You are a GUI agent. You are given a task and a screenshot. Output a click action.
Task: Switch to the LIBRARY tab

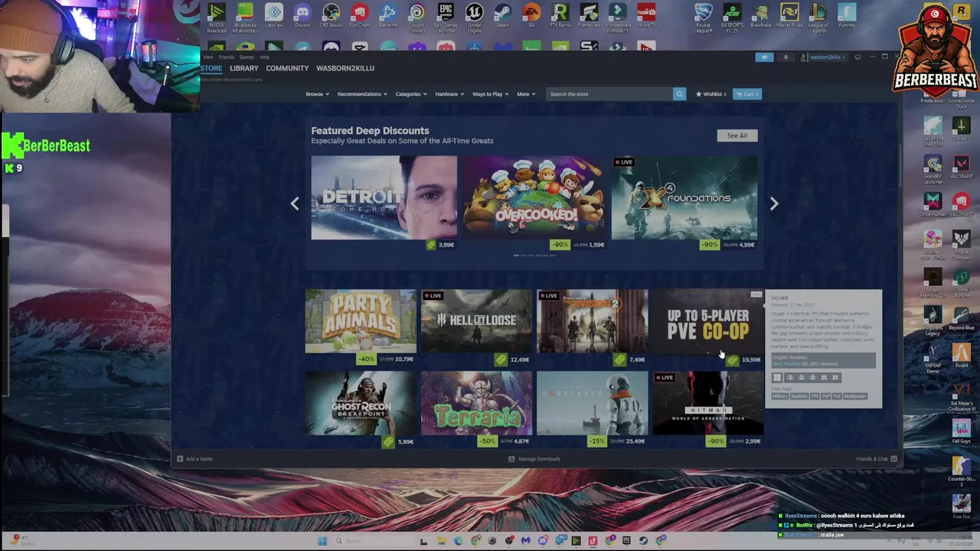[x=243, y=68]
